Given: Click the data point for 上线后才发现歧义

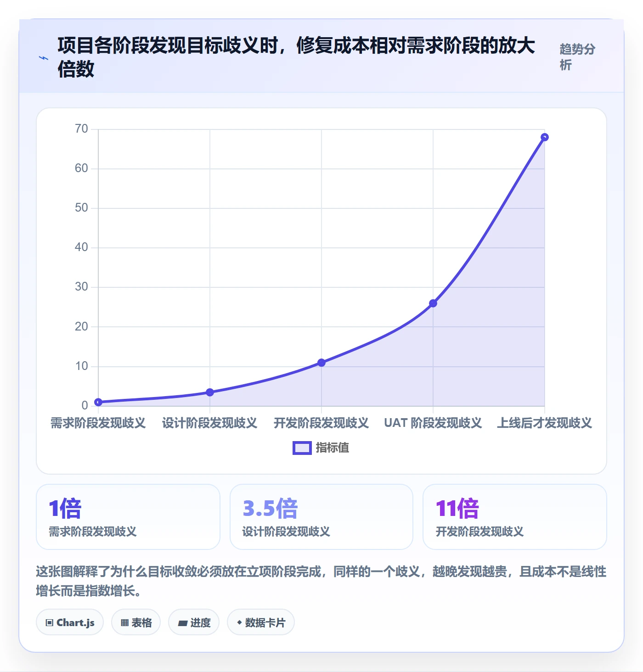Looking at the screenshot, I should click(x=545, y=137).
